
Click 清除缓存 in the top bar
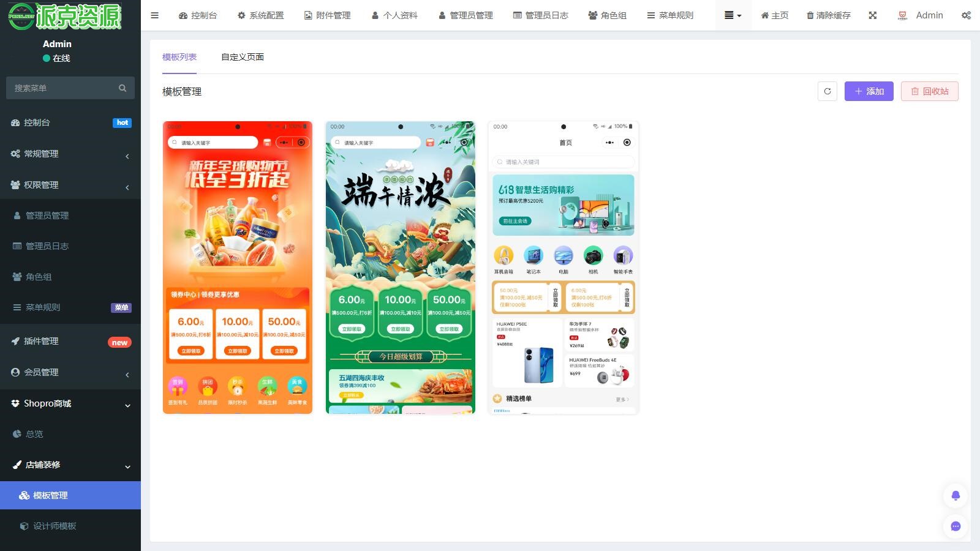(x=828, y=15)
